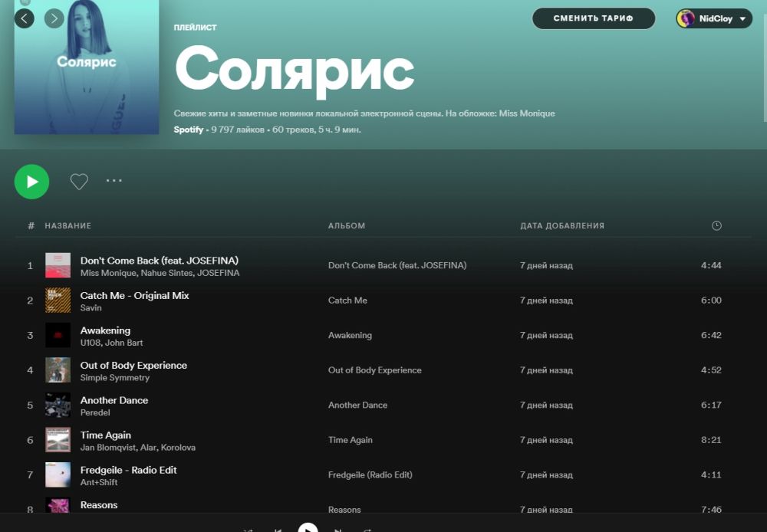Select track title Out of Body Experience
Viewport: 767px width, 532px height.
tap(133, 365)
